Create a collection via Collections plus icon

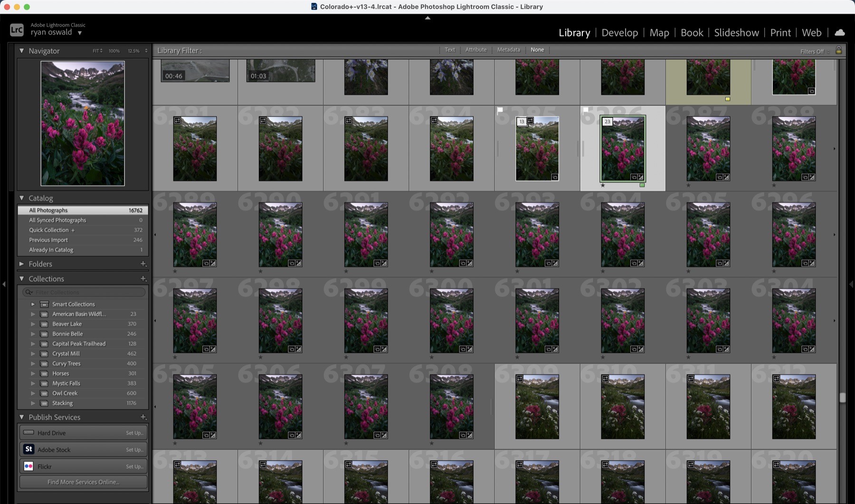click(143, 278)
